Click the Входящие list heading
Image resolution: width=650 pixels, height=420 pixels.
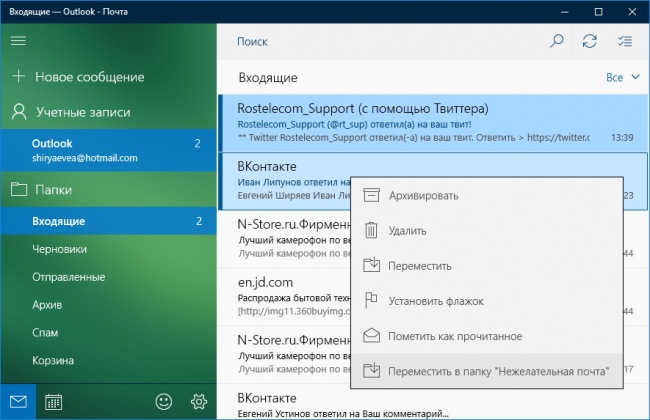[x=268, y=78]
